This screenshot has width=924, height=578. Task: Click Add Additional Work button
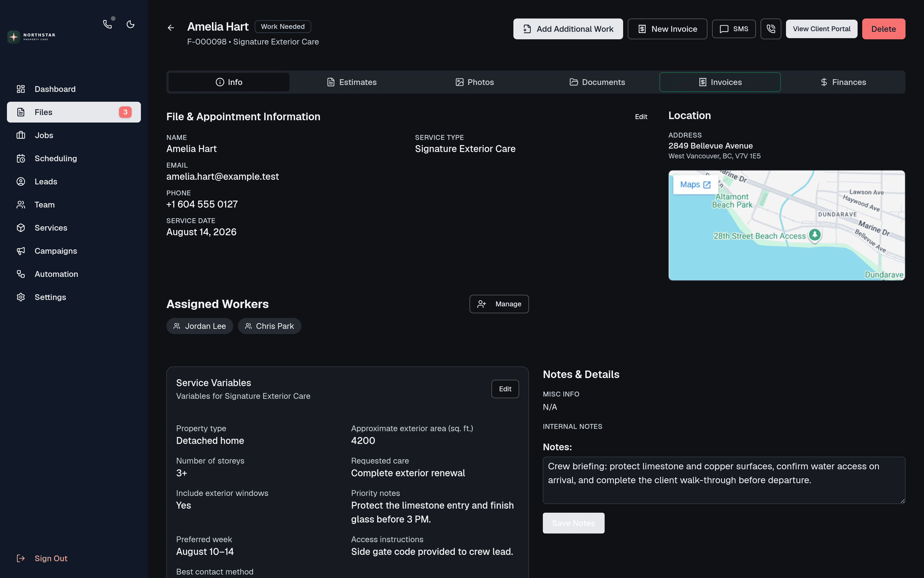pos(568,29)
